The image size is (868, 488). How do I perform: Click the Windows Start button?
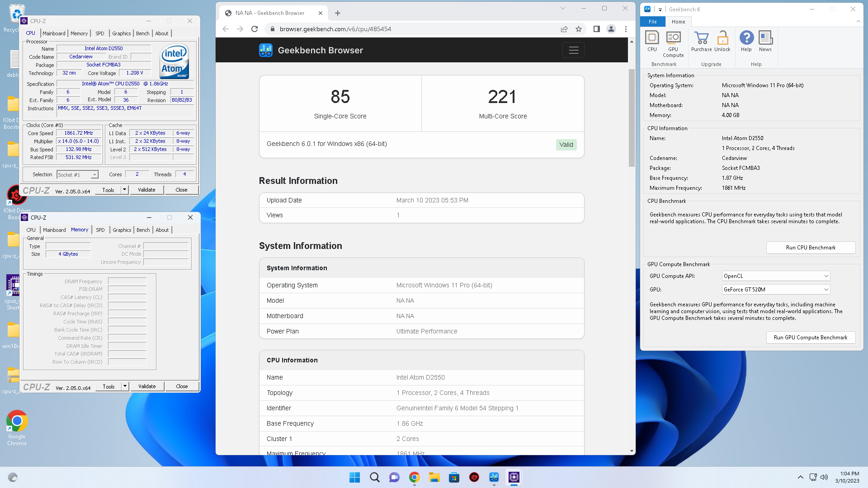pyautogui.click(x=355, y=477)
